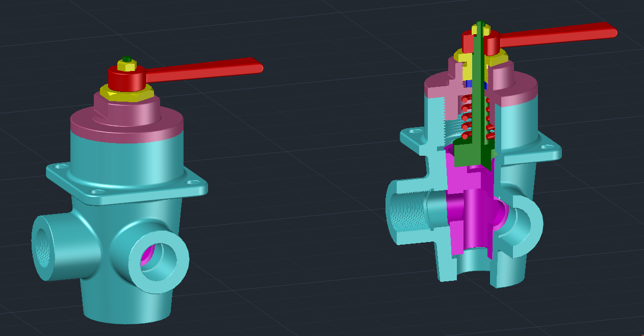The height and width of the screenshot is (336, 644).
Task: Select the front round port showing the magenta plug
Action: pyautogui.click(x=159, y=261)
